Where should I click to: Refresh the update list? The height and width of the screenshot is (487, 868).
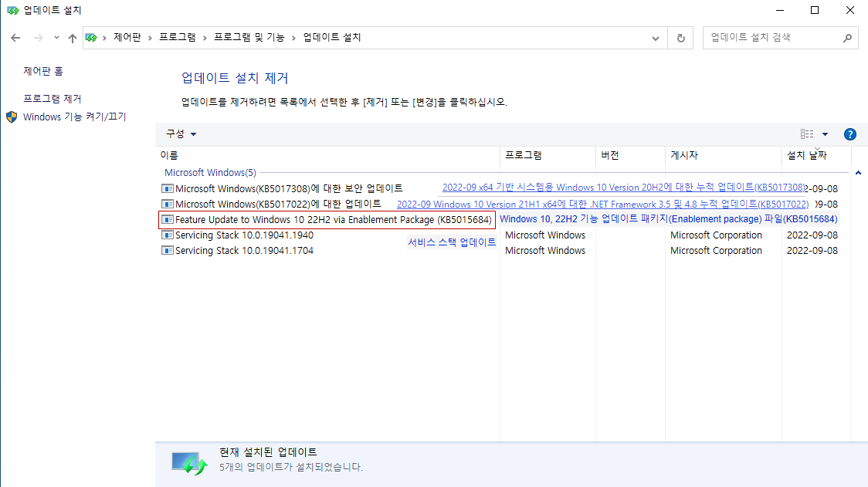pos(681,38)
